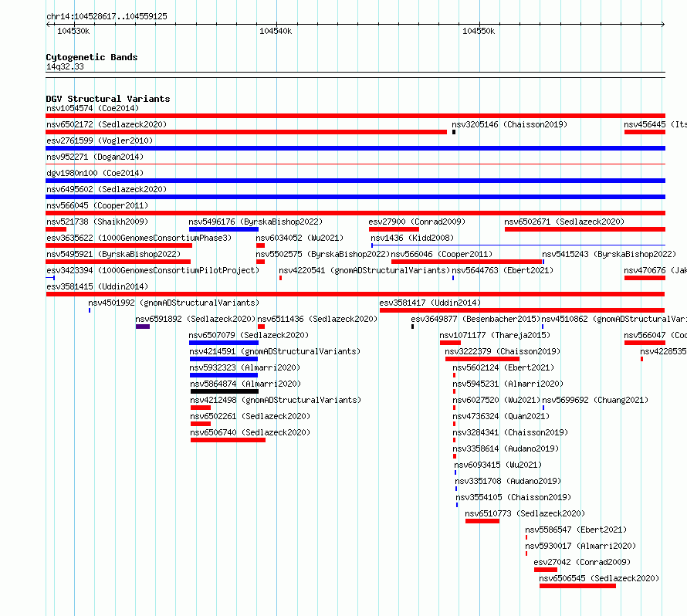Image resolution: width=687 pixels, height=616 pixels.
Task: Click the chr14:104528617..104559125 region label
Action: [107, 16]
